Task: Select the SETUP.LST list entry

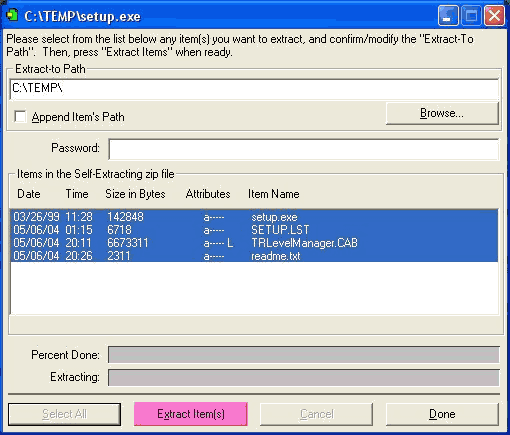Action: [254, 230]
